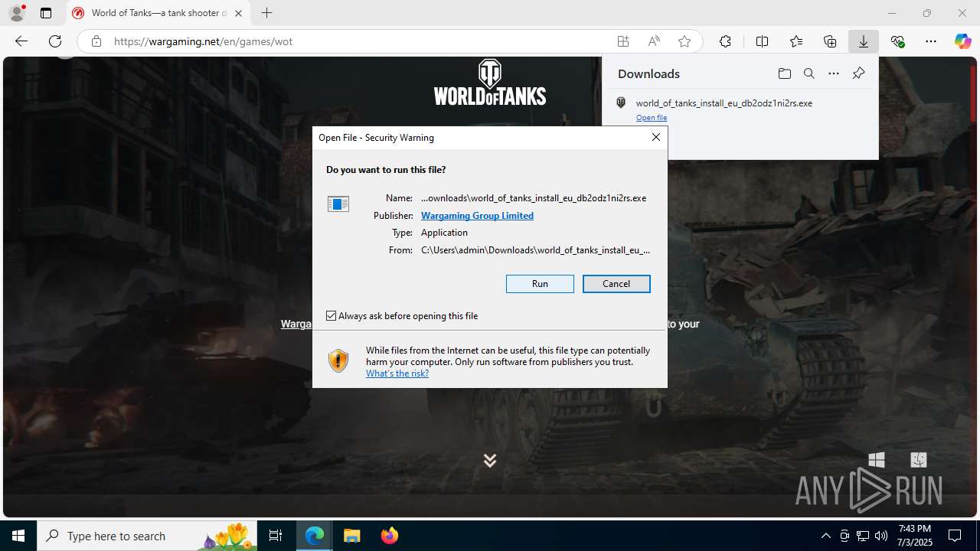
Task: Show hidden system tray icons
Action: tap(825, 536)
